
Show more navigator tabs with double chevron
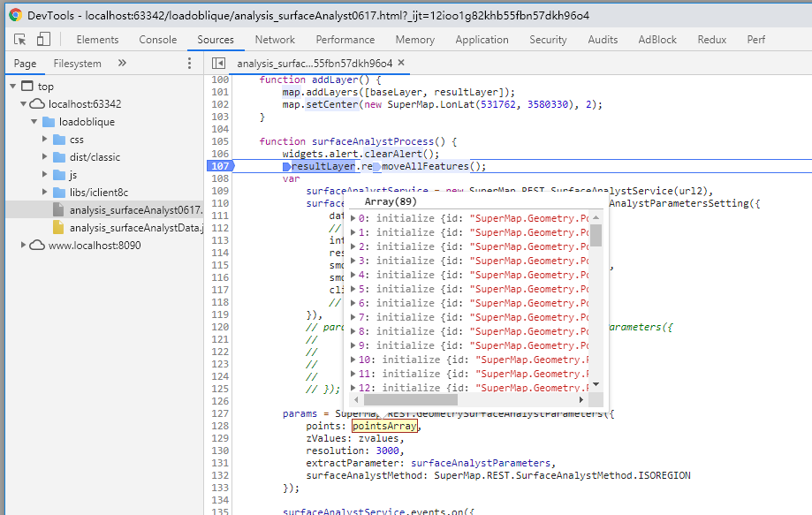122,63
